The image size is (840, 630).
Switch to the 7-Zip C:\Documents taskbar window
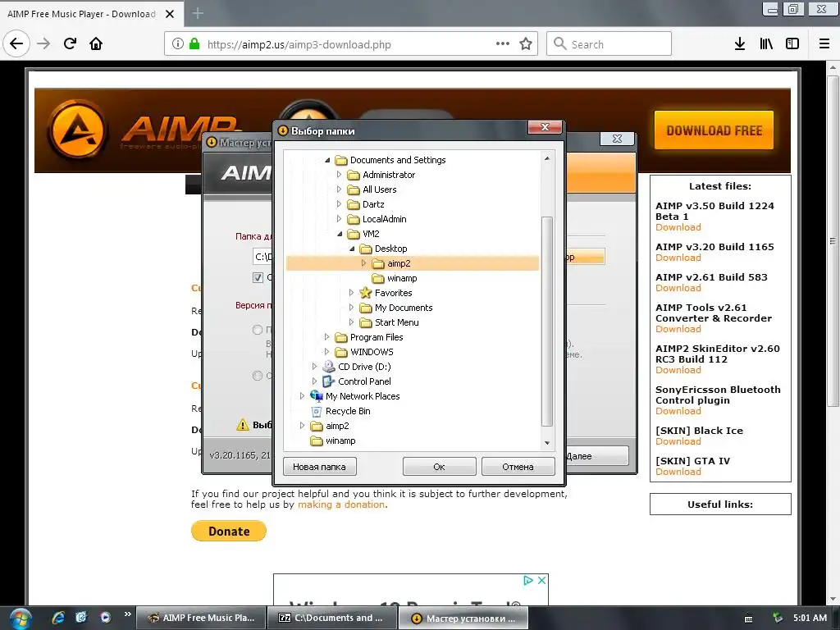point(332,618)
